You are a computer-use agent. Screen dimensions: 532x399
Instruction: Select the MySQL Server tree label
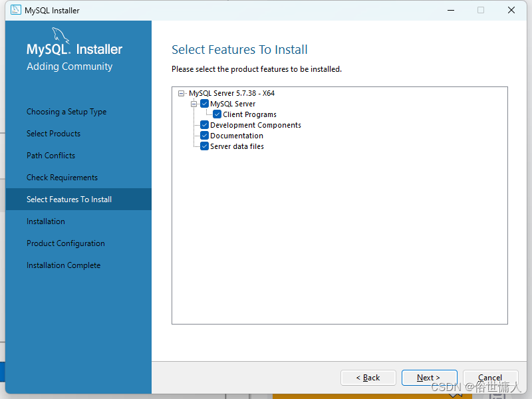233,104
